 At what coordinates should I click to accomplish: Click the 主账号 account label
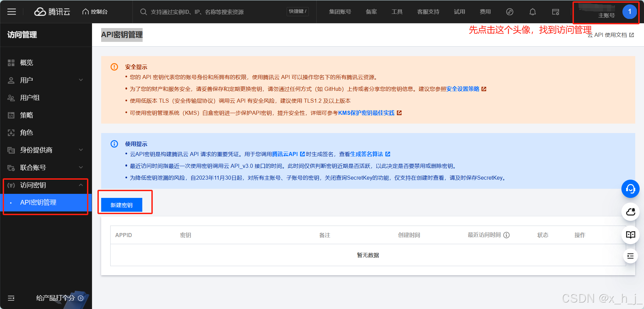click(x=606, y=16)
